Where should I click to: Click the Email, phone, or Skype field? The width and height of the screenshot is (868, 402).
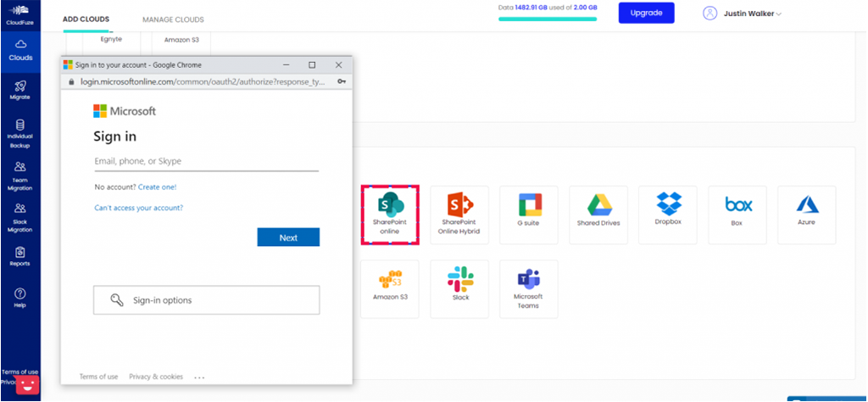click(x=207, y=162)
